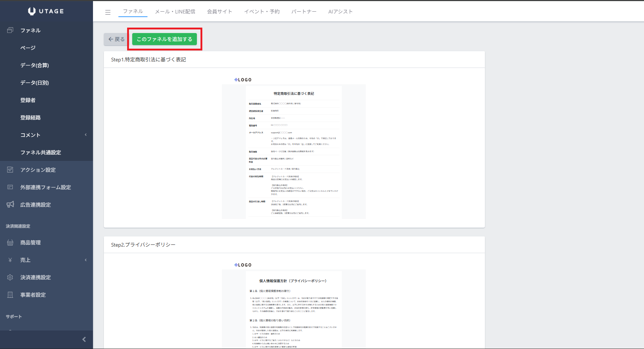The width and height of the screenshot is (644, 349).
Task: Click the 広告連携設定 megaphone icon
Action: (x=10, y=204)
